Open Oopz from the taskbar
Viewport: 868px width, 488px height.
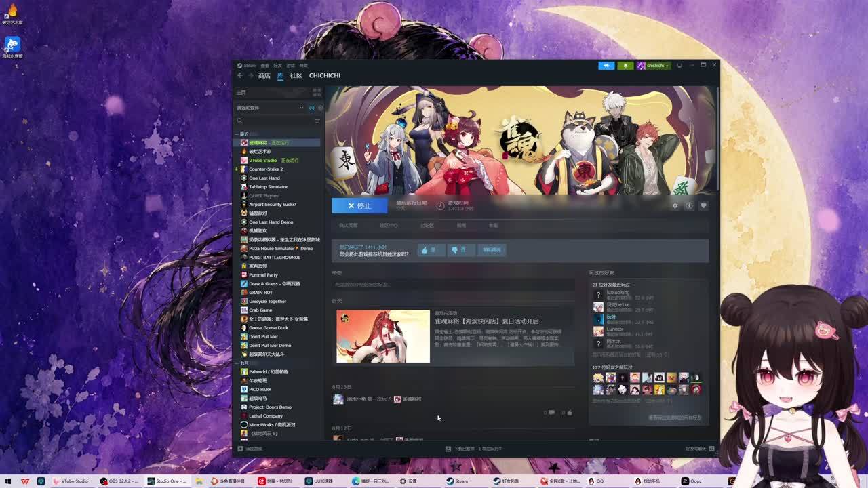point(692,481)
